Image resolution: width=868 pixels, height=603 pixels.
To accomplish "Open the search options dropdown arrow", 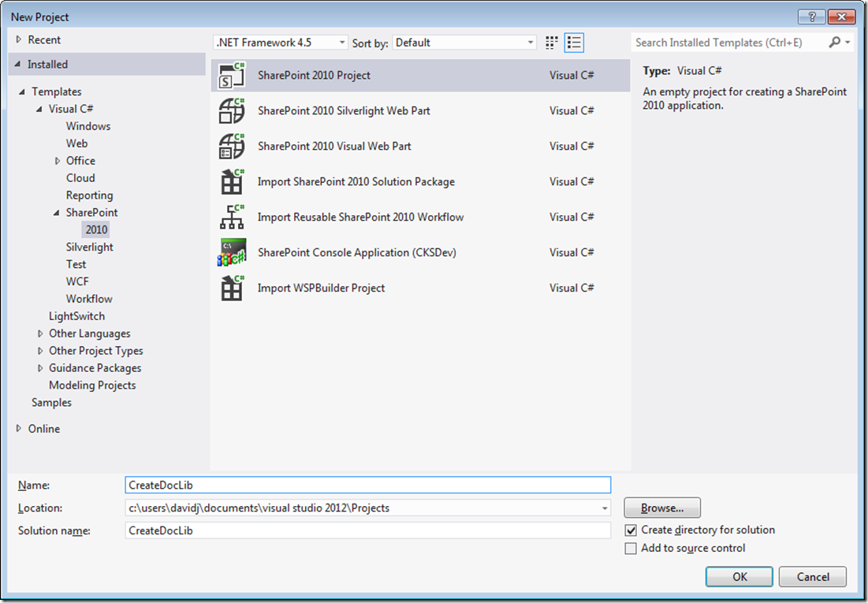I will tap(848, 43).
